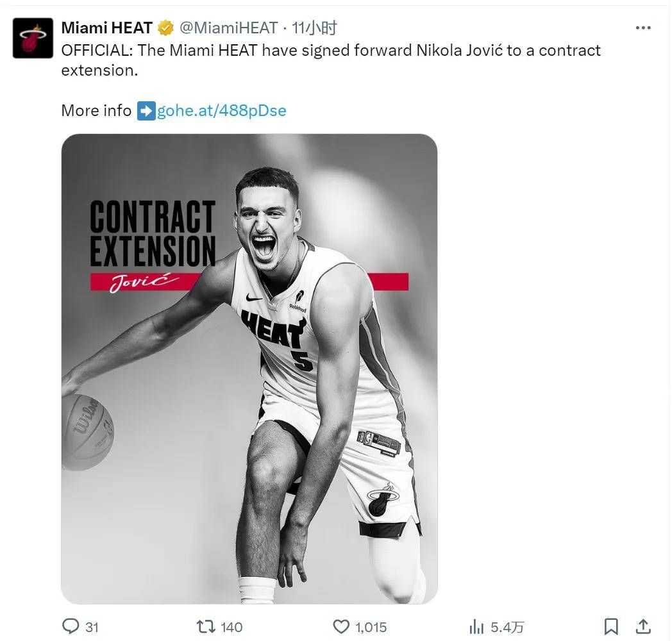
Task: Like the tweet with the heart icon
Action: 342,626
